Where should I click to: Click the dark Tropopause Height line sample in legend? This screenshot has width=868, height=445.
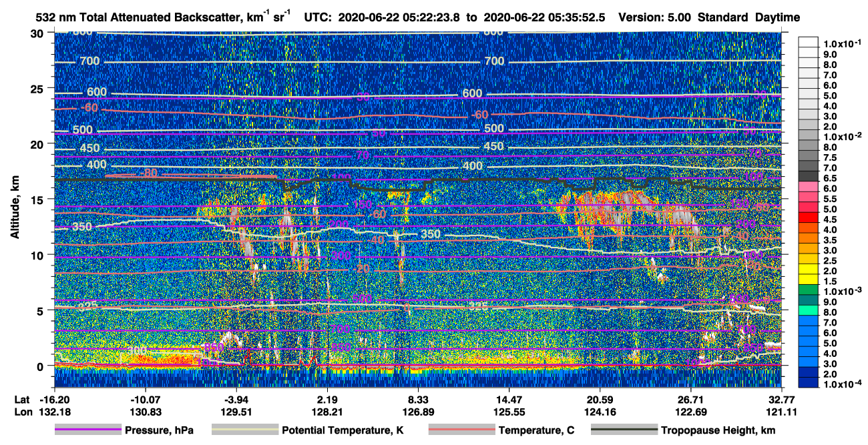(624, 430)
